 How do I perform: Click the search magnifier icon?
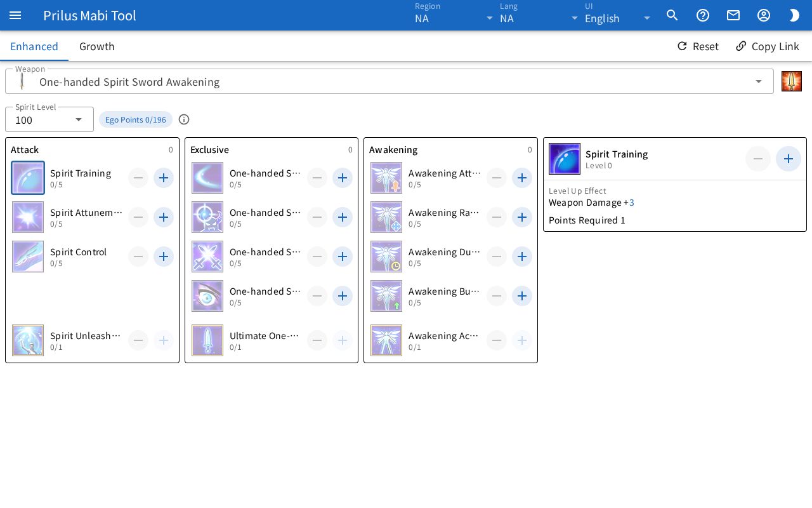(672, 15)
